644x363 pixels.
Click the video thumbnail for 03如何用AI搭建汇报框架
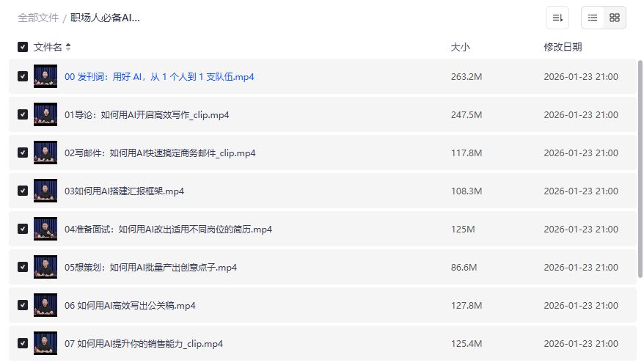pos(45,191)
